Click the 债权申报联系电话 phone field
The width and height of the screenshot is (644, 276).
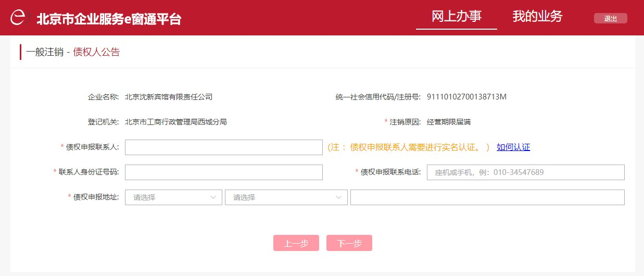(525, 172)
